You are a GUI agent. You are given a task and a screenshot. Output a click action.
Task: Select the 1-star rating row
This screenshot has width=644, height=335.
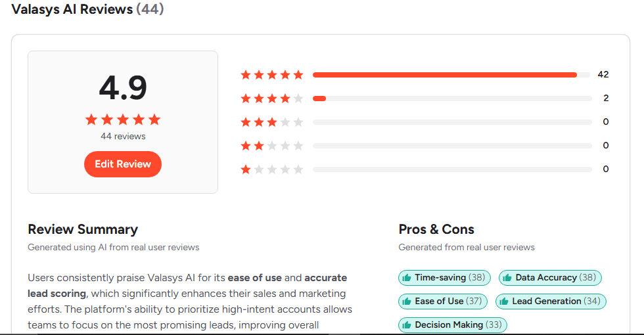pos(425,169)
